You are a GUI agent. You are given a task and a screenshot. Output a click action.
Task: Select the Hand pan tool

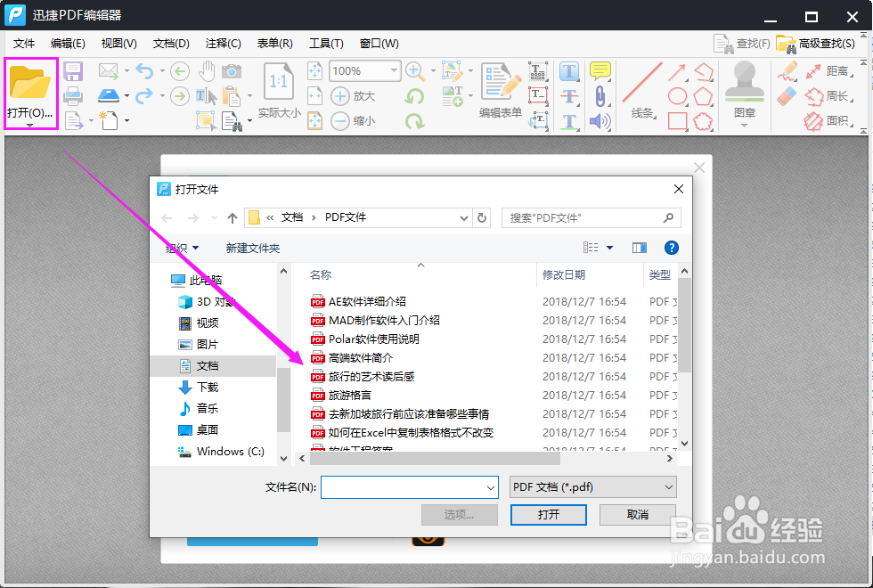(207, 70)
